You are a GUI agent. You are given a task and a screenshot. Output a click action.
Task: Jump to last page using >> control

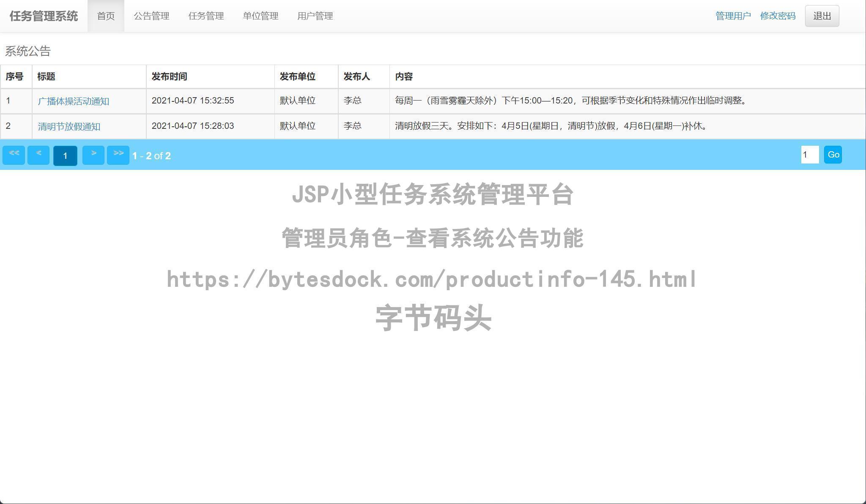click(x=118, y=155)
